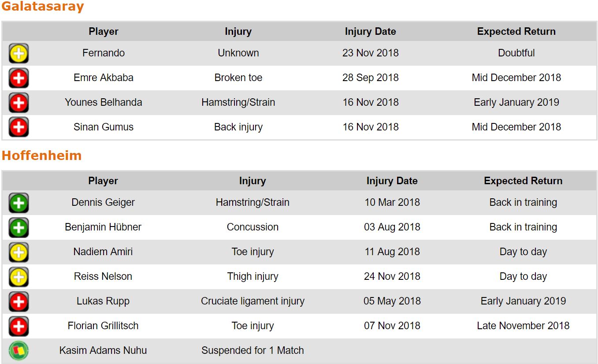
Task: Click the yellow status icon for Reiss Nelson
Action: pos(19,277)
